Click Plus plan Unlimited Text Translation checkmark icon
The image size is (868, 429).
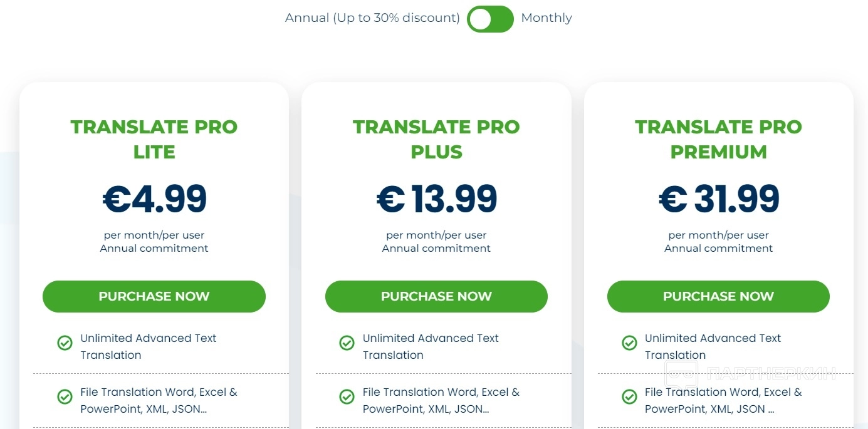click(x=347, y=343)
